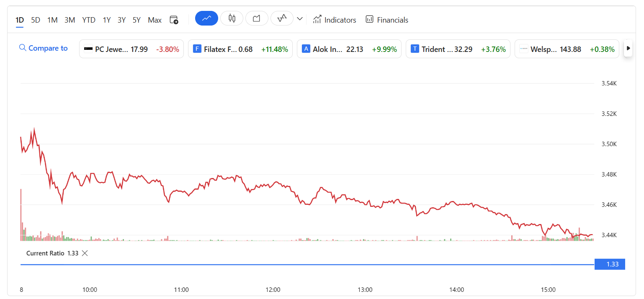Image resolution: width=644 pixels, height=299 pixels.
Task: Click the -3.80% change on PC Jewe chip
Action: 167,49
